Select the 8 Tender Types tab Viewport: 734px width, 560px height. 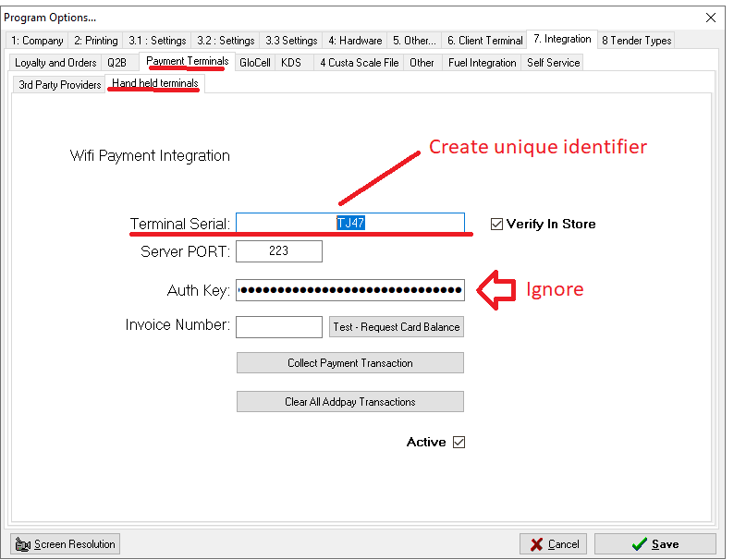[636, 41]
